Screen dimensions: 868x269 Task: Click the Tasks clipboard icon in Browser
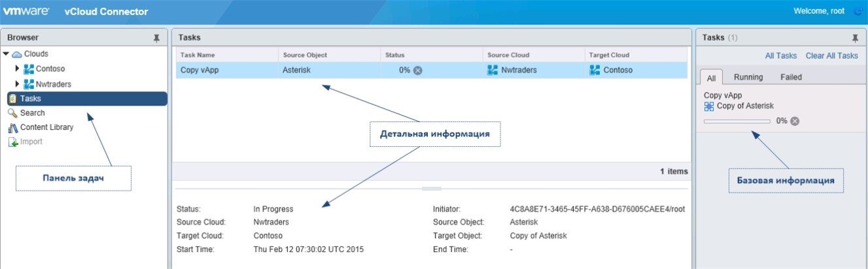(x=12, y=99)
